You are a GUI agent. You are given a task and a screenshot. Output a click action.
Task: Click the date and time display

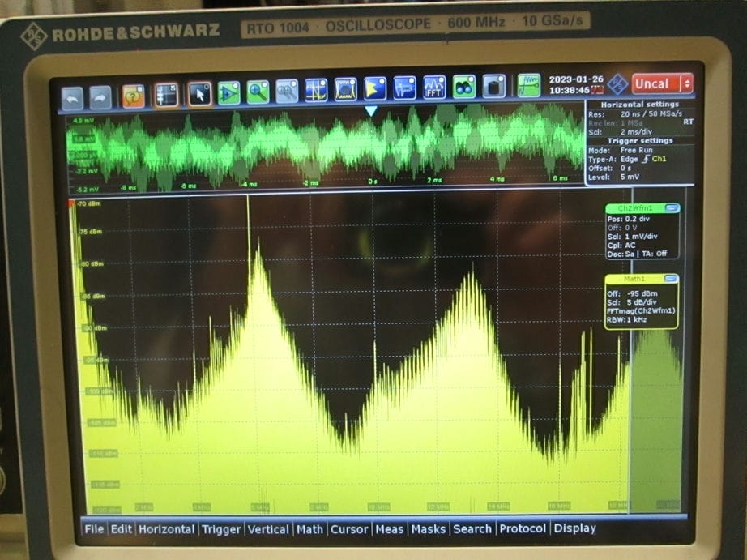pos(576,84)
